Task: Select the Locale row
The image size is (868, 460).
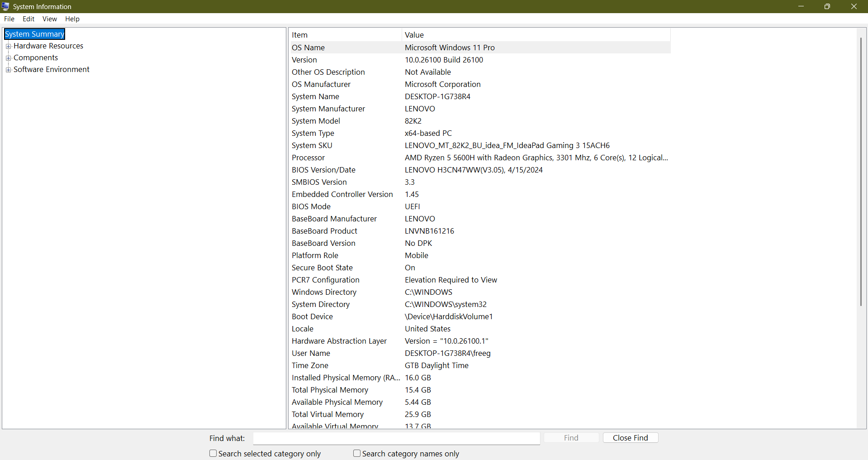Action: (480, 329)
